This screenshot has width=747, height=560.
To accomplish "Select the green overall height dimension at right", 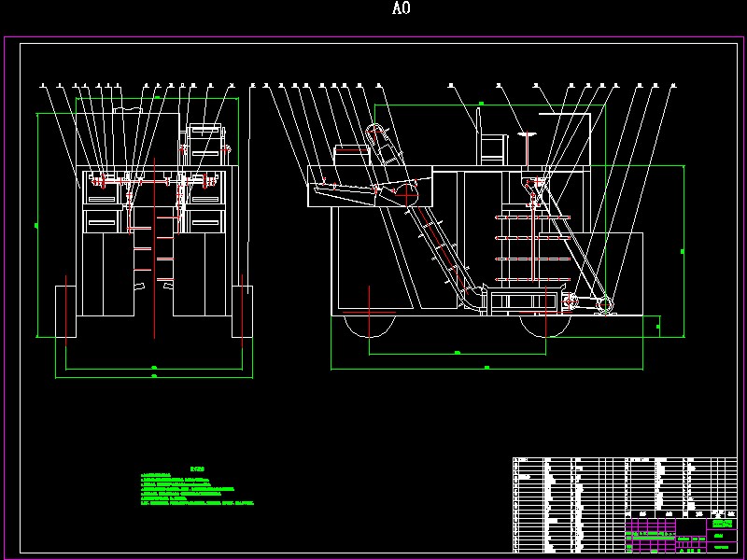I will [684, 251].
